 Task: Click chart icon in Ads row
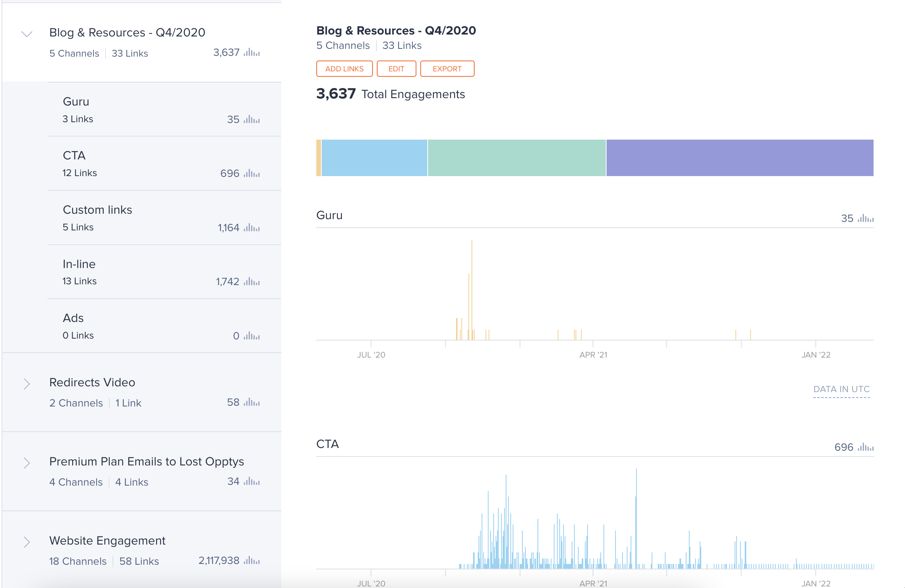point(251,336)
